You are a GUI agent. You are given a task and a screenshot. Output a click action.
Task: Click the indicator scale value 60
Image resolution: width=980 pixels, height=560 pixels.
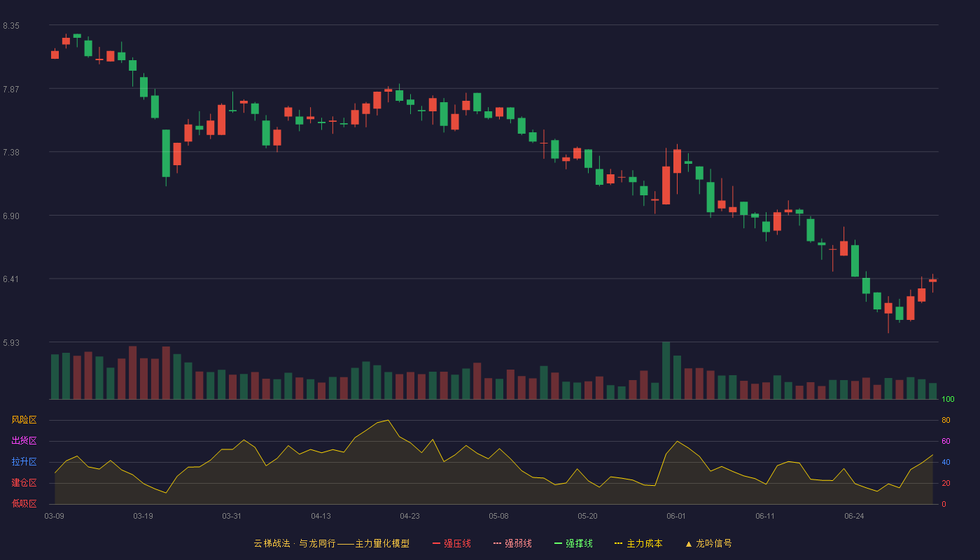(x=946, y=441)
